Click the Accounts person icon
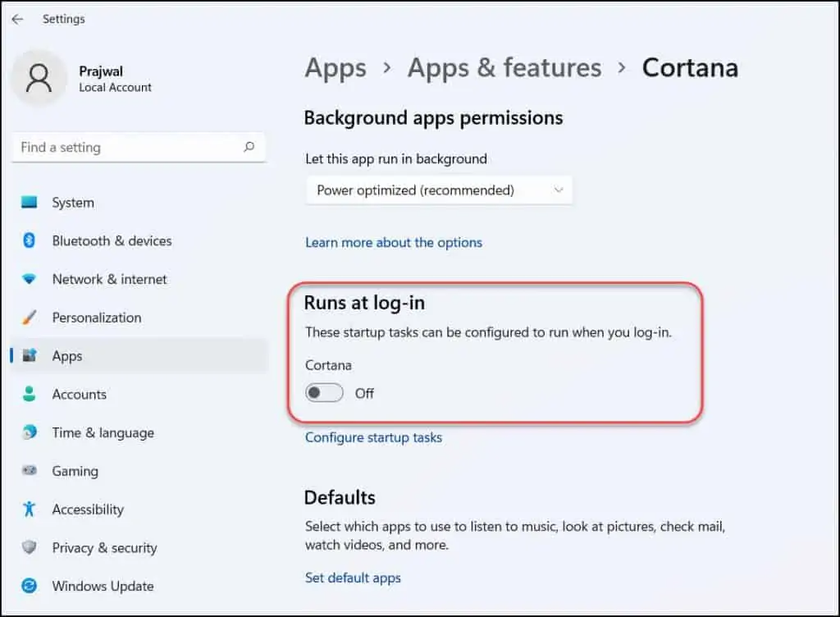 click(30, 395)
